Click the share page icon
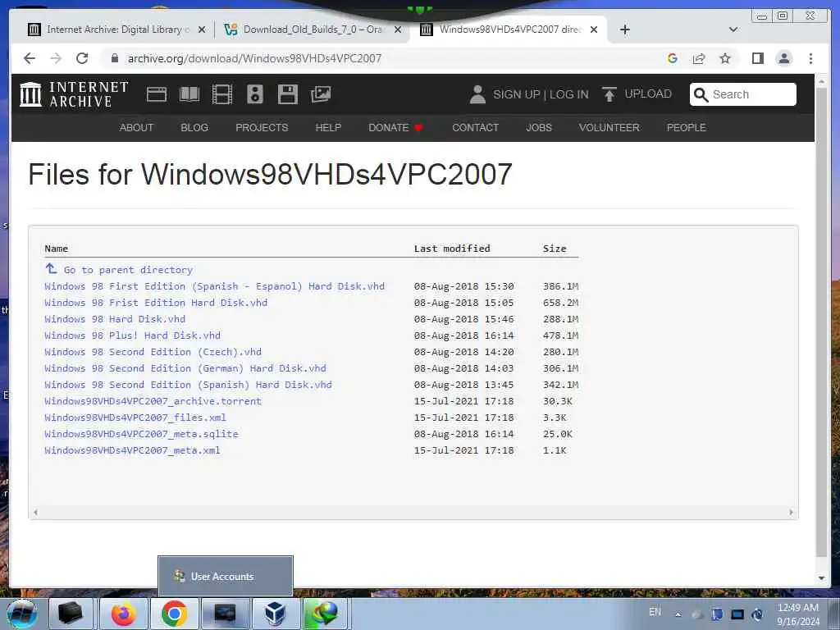The image size is (840, 630). pyautogui.click(x=699, y=58)
